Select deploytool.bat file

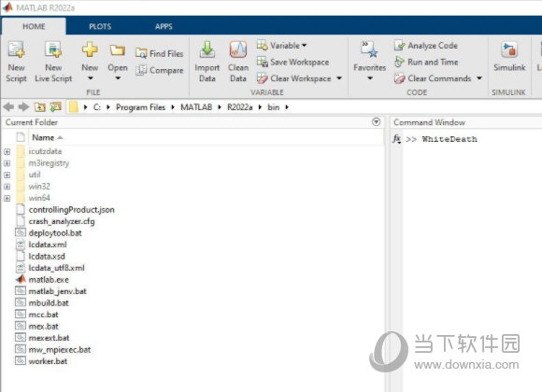(49, 233)
